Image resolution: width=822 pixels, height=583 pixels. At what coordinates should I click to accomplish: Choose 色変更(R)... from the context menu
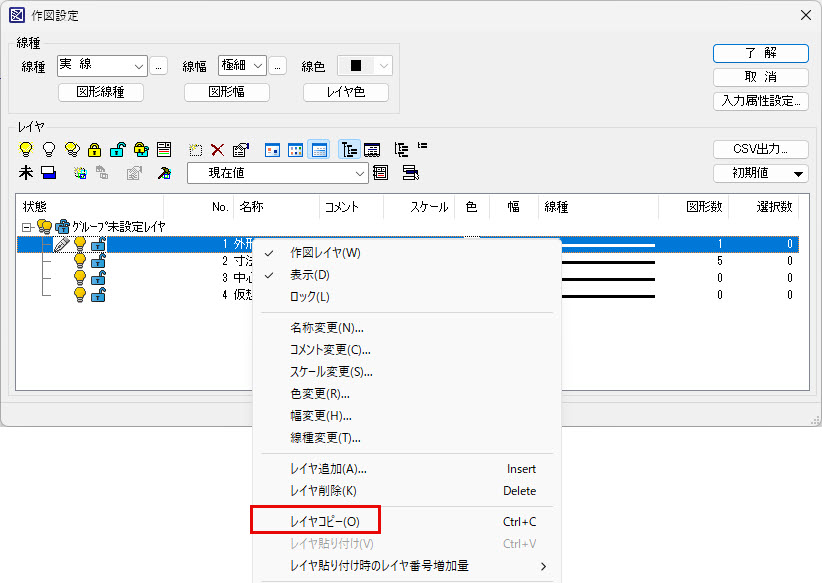coord(407,394)
